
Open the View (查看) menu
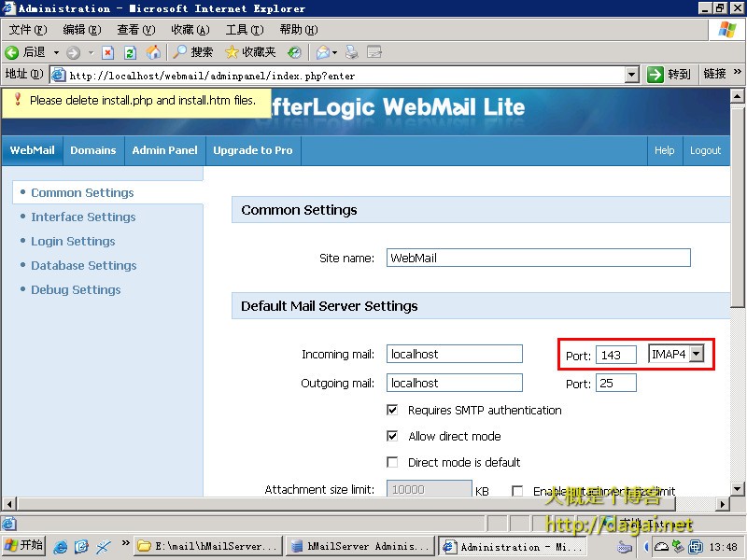click(x=136, y=30)
